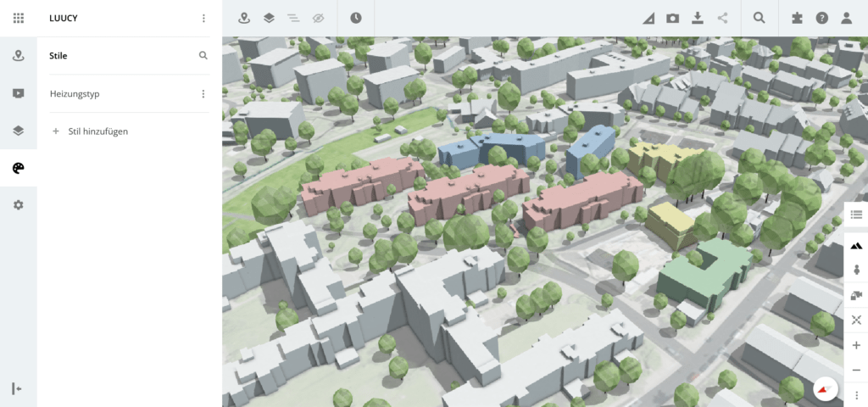Select the Heizungstyp style entry

(x=75, y=94)
